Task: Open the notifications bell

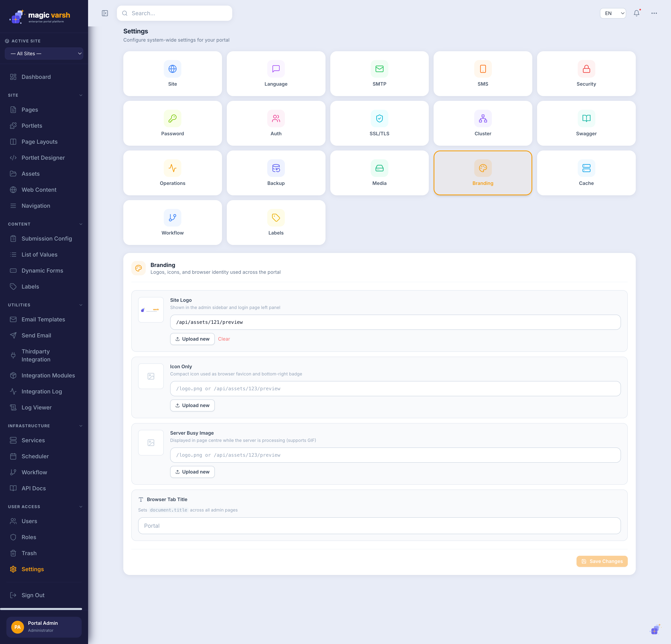Action: pos(636,13)
